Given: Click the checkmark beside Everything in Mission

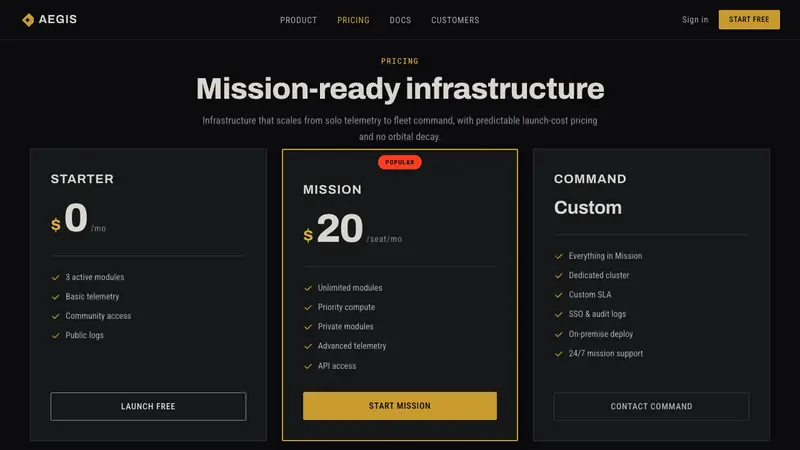Looking at the screenshot, I should (x=559, y=256).
